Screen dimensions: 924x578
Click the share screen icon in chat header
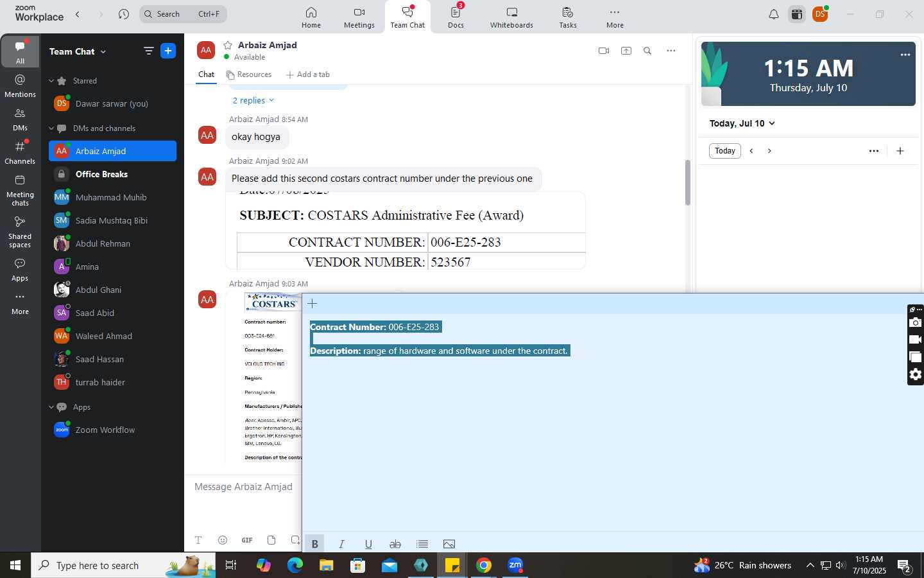point(626,51)
